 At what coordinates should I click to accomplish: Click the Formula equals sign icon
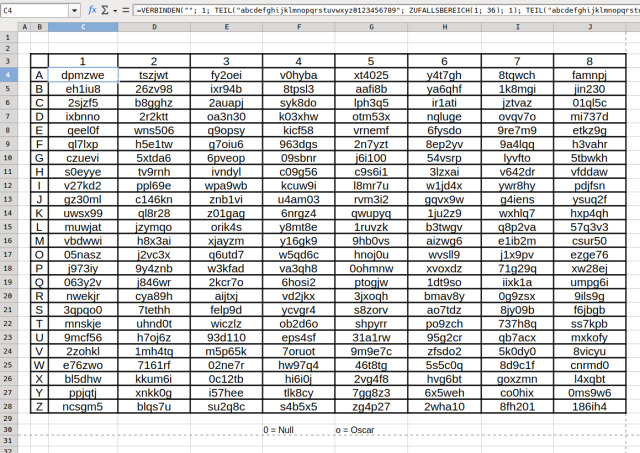[x=124, y=10]
